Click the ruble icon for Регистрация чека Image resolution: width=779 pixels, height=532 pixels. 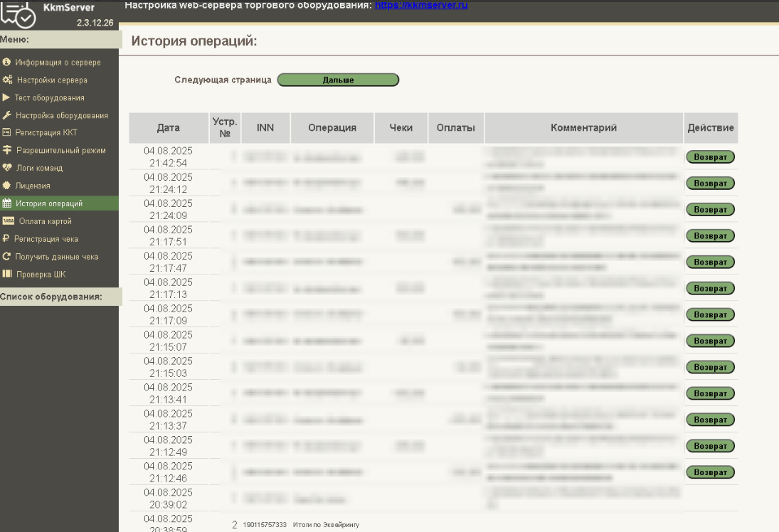tap(6, 239)
